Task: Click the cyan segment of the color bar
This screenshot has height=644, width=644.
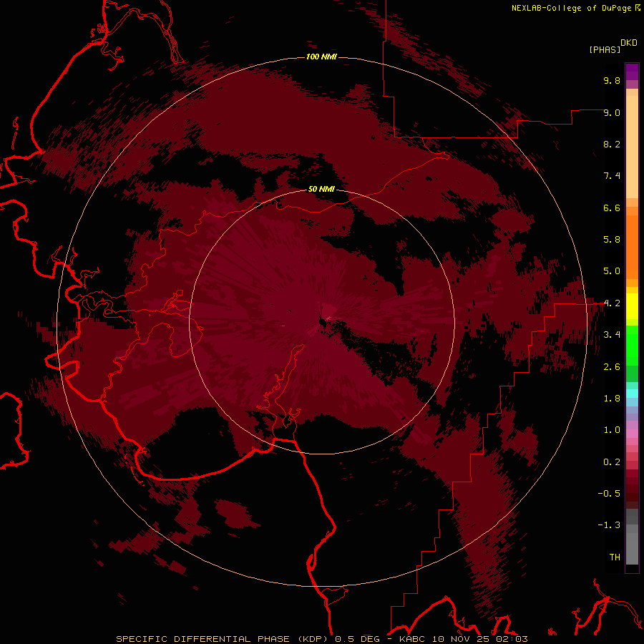Action: click(x=632, y=394)
